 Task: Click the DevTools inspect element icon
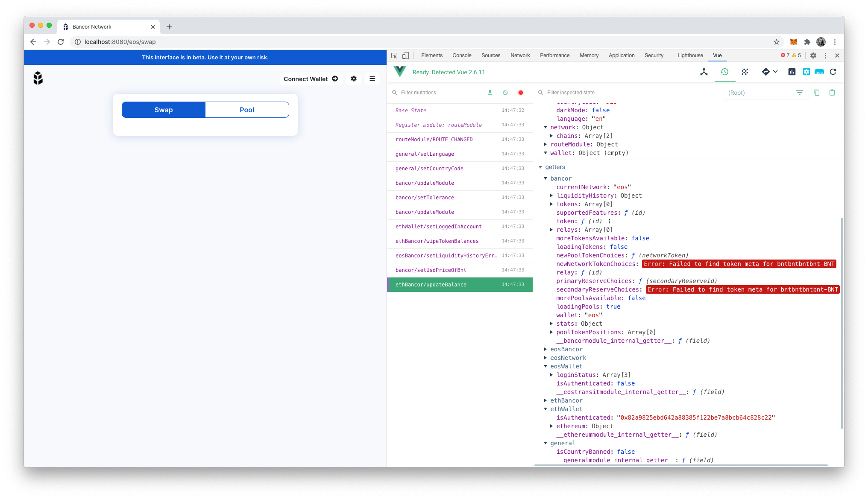[394, 55]
